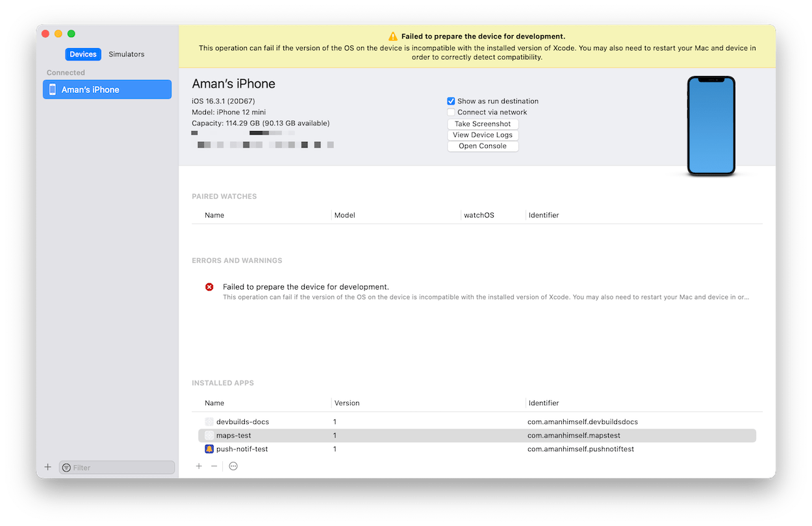Open the device console

click(483, 145)
